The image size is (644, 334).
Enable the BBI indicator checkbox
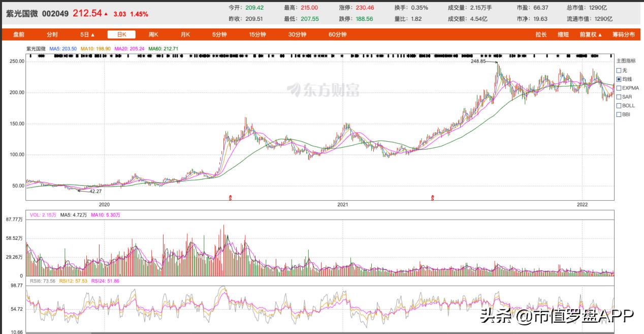pos(619,114)
